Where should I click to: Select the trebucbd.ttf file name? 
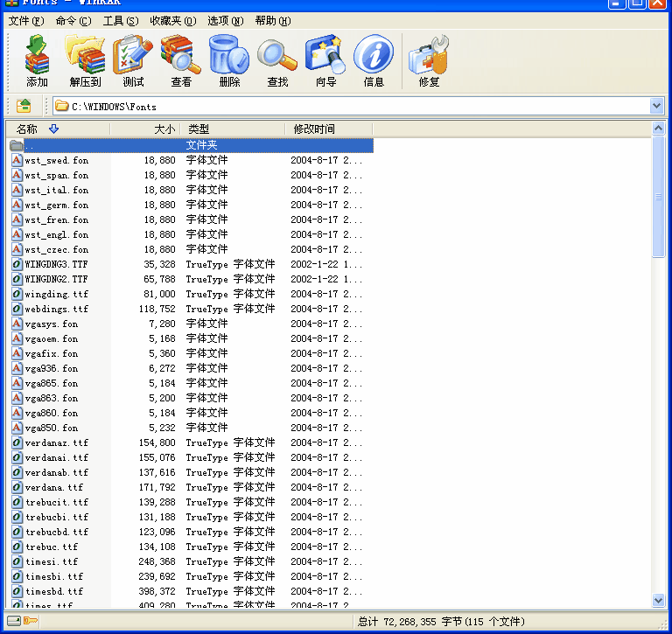(x=57, y=532)
